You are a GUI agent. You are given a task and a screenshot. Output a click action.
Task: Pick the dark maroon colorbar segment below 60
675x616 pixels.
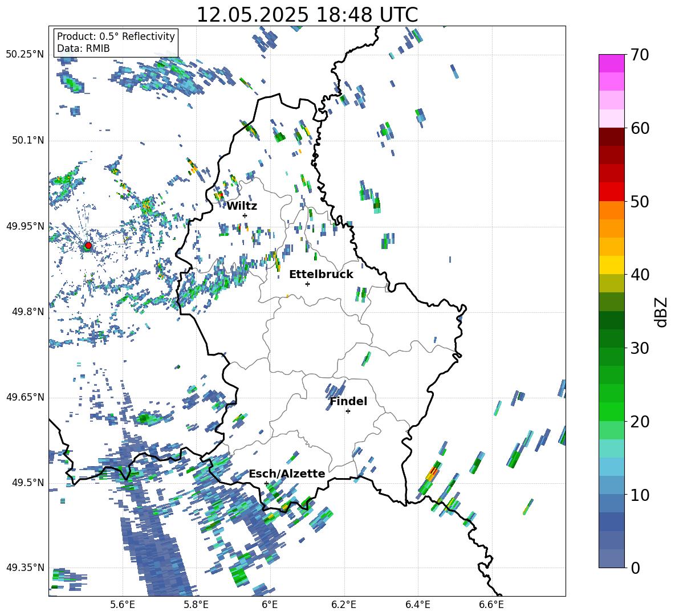click(611, 137)
